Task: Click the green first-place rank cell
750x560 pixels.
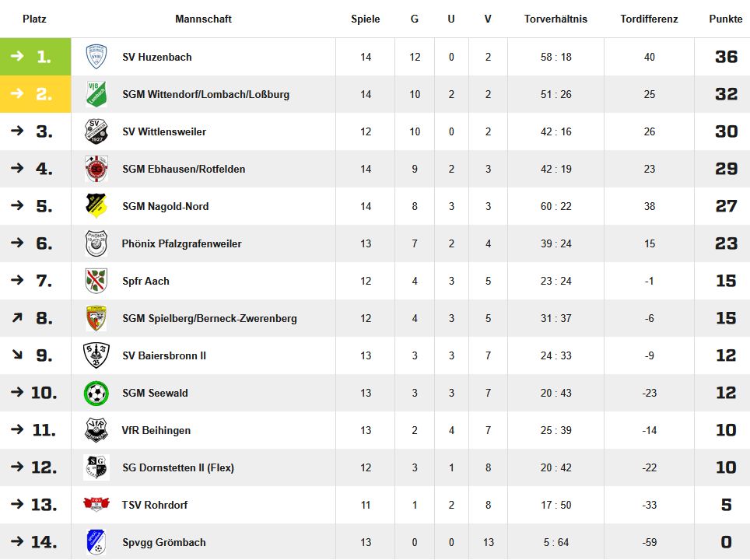Action: click(36, 57)
